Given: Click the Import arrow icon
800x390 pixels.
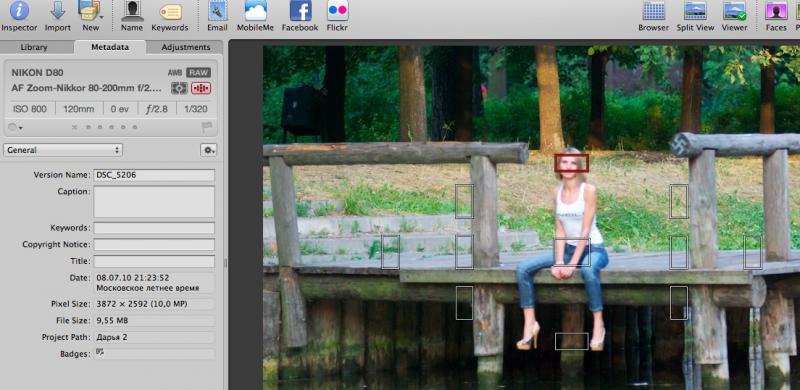Looking at the screenshot, I should pyautogui.click(x=58, y=11).
